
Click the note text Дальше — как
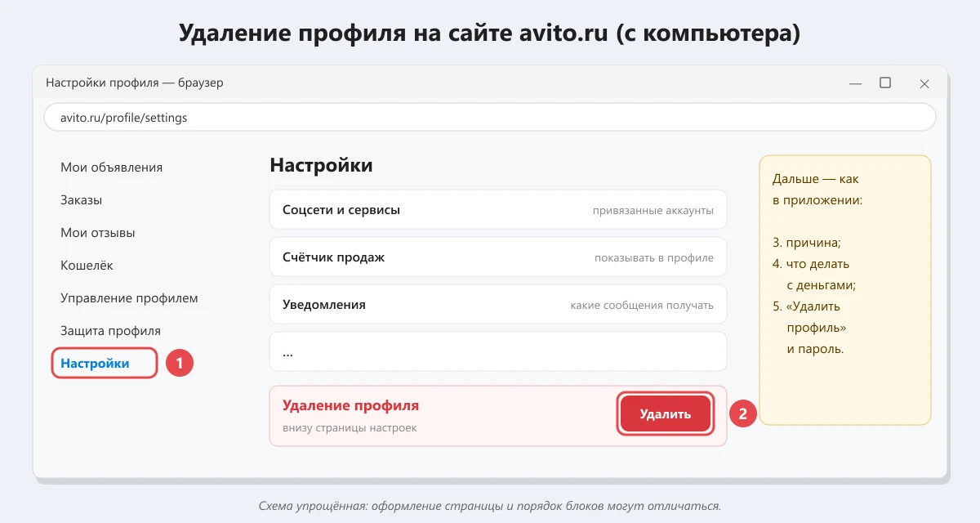(816, 179)
